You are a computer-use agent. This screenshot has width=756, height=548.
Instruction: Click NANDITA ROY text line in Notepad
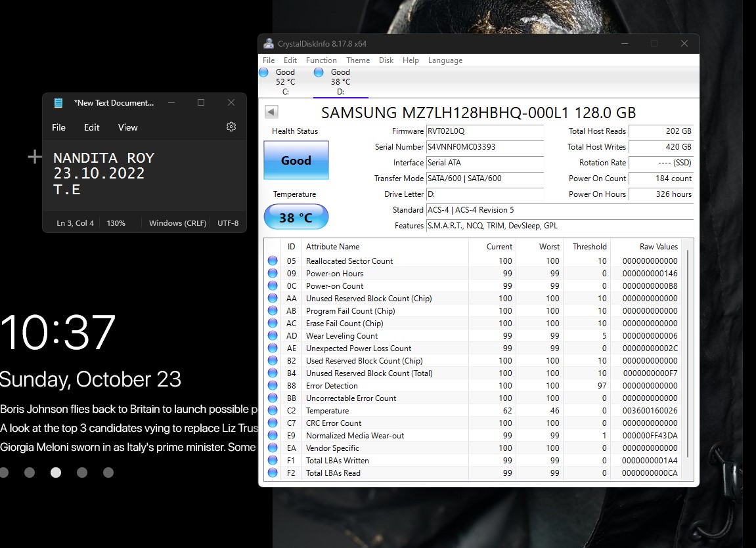pos(104,158)
